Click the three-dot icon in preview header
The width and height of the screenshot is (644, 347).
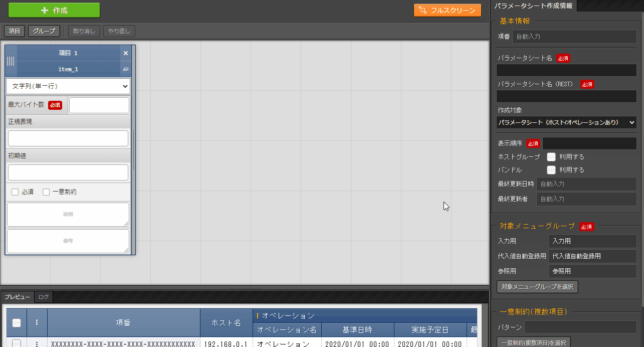pyautogui.click(x=37, y=322)
